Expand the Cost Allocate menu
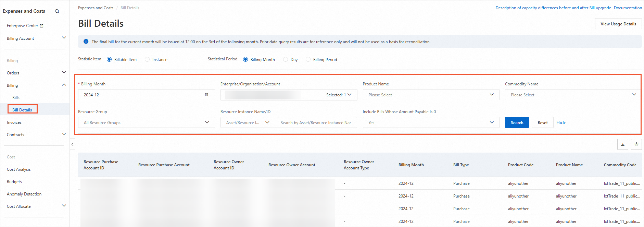This screenshot has height=227, width=644. [64, 206]
